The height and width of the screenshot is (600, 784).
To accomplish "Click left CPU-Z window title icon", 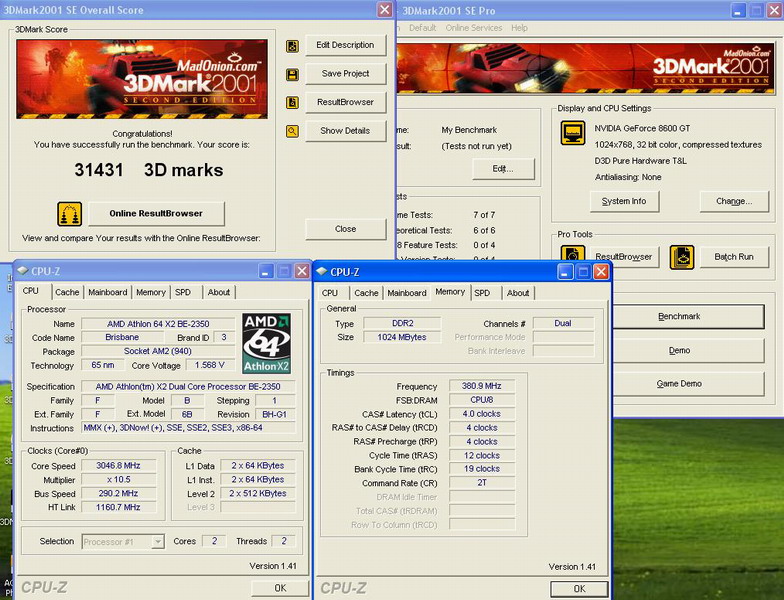I will [x=22, y=271].
